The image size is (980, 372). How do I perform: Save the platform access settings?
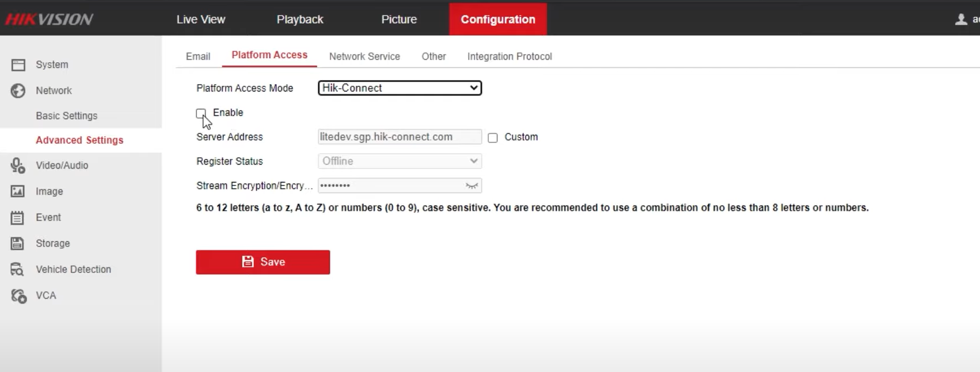click(x=263, y=262)
